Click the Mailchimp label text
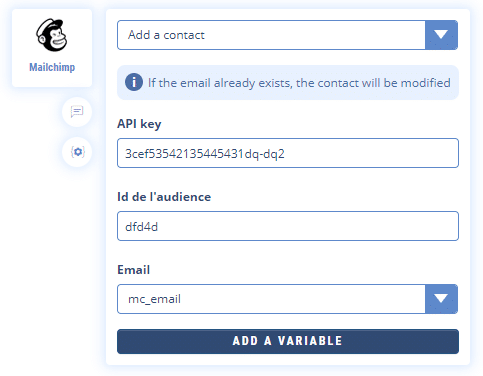 tap(52, 67)
